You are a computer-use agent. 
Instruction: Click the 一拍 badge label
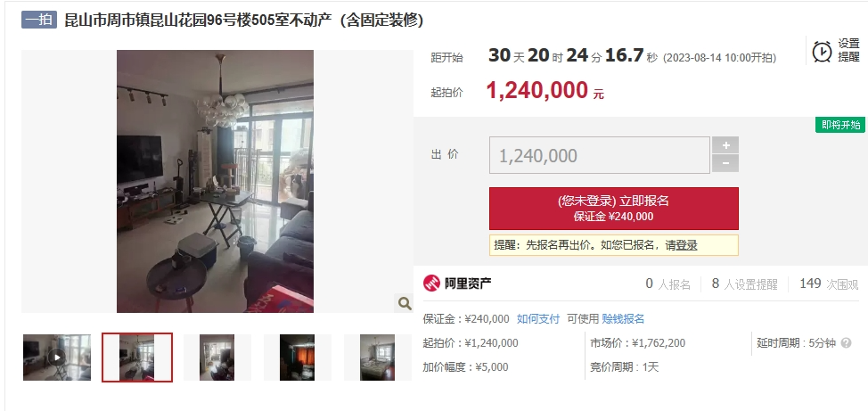click(39, 20)
